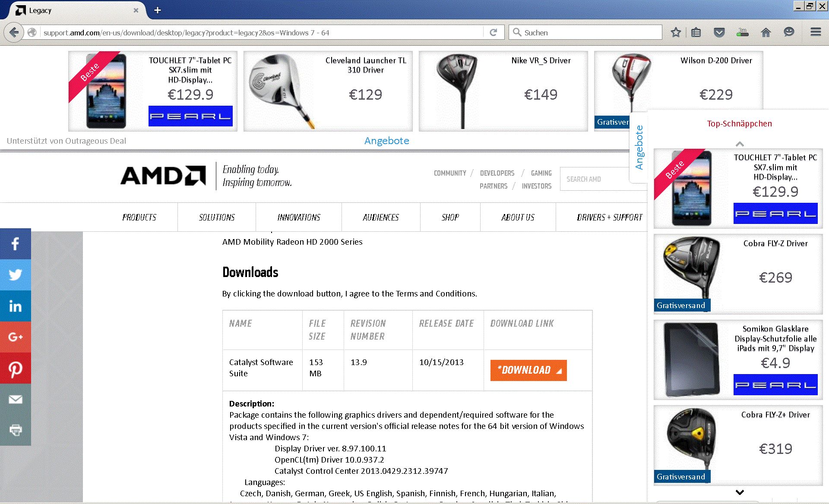Share page on LinkedIn sidebar icon

tap(16, 306)
